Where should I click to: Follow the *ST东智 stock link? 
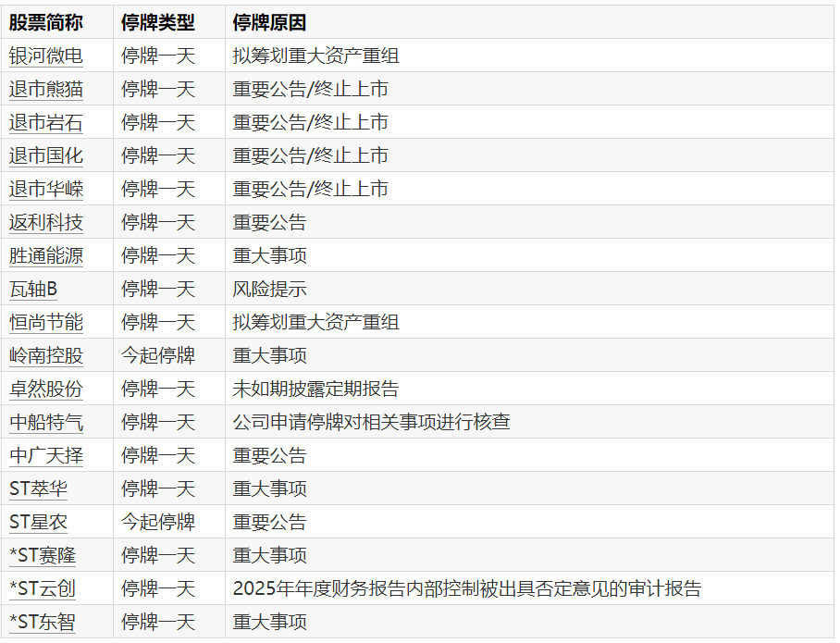pos(43,622)
